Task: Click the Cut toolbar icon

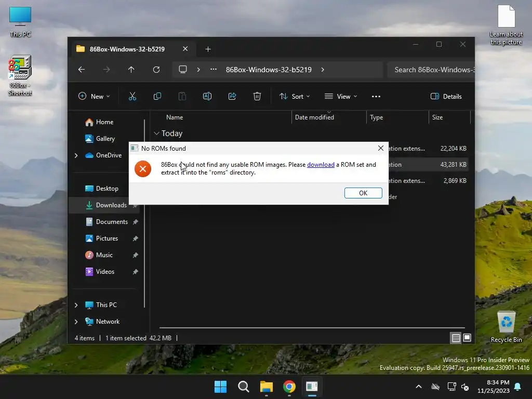Action: [x=132, y=96]
